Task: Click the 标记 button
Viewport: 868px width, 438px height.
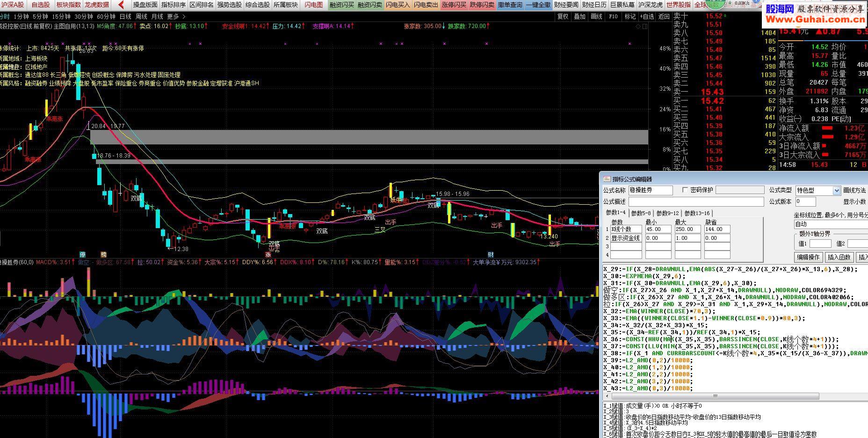Action: pos(630,16)
